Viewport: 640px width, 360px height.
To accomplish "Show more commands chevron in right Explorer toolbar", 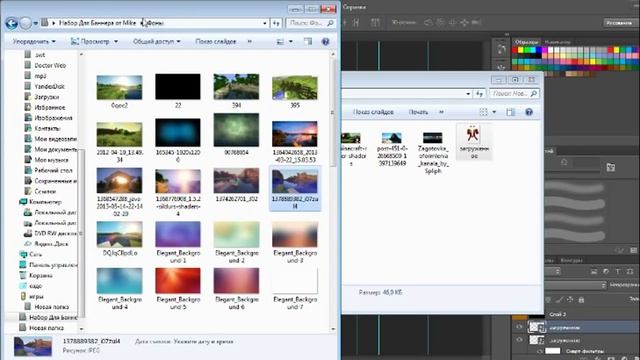I will pyautogui.click(x=441, y=112).
